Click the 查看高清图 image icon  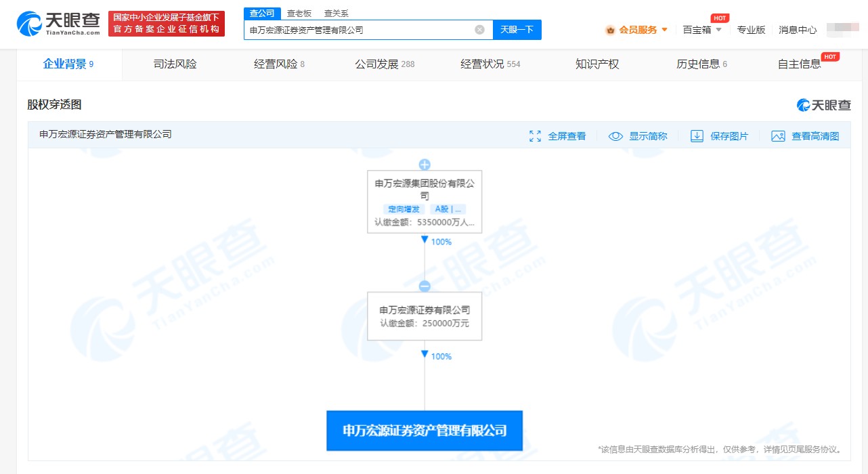pyautogui.click(x=778, y=136)
